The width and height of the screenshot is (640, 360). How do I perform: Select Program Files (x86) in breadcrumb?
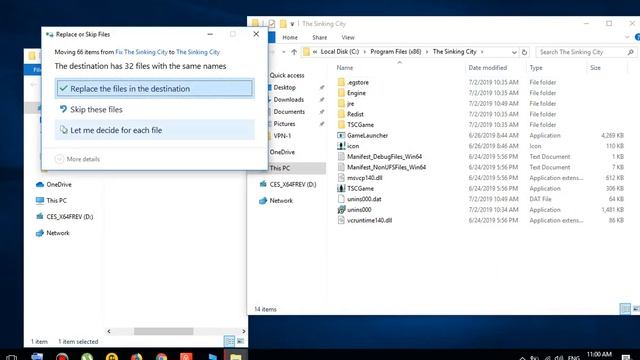pyautogui.click(x=396, y=51)
